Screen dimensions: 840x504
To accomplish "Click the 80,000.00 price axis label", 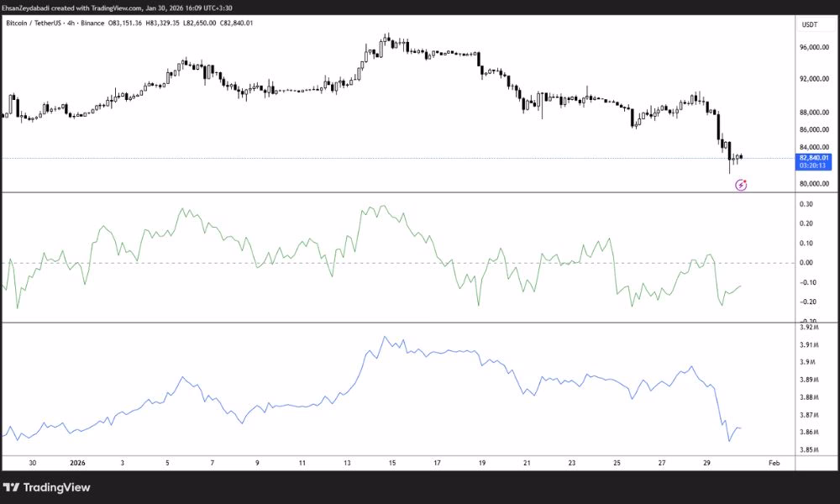I will (x=814, y=184).
